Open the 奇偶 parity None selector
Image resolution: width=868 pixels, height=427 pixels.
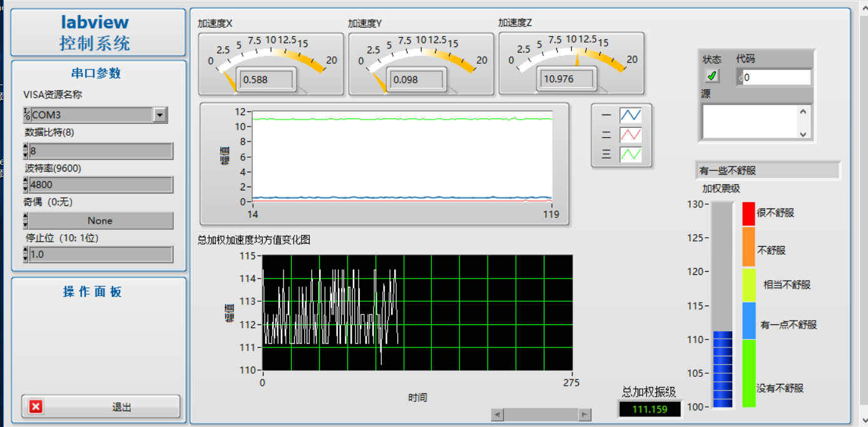pos(100,221)
